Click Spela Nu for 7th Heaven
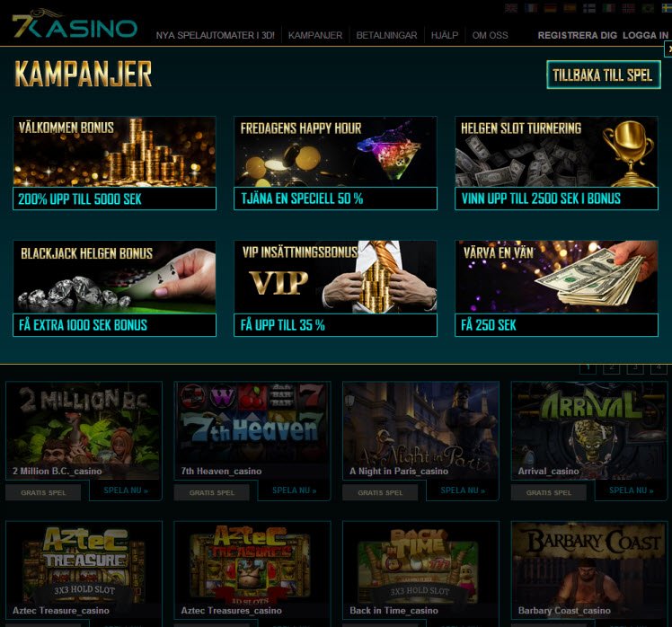 [x=294, y=490]
